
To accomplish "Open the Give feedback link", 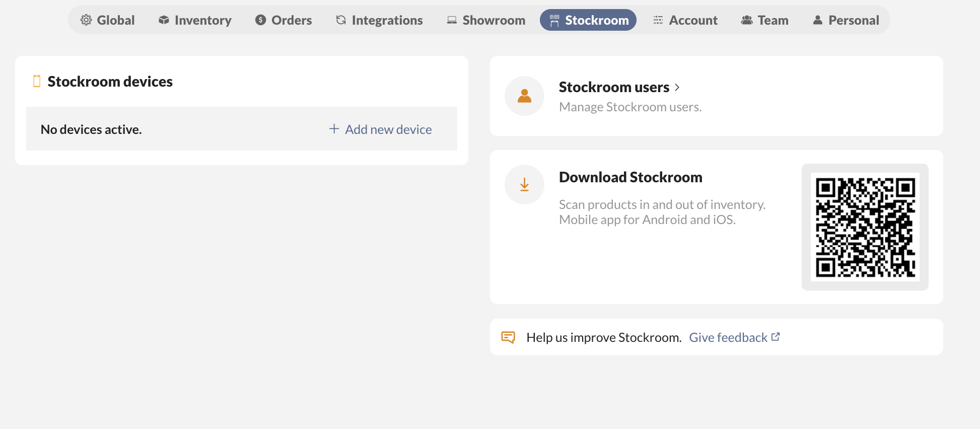I will click(x=727, y=337).
